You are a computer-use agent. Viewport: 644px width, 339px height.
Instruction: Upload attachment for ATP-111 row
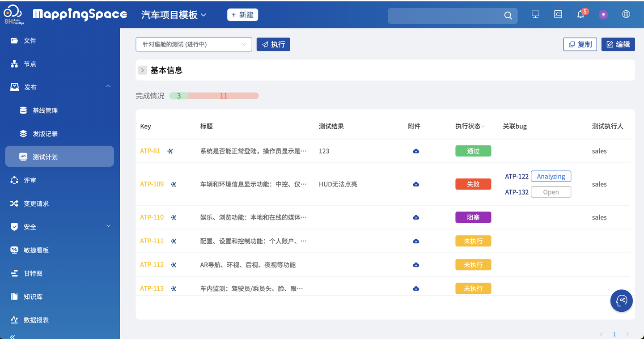point(416,241)
